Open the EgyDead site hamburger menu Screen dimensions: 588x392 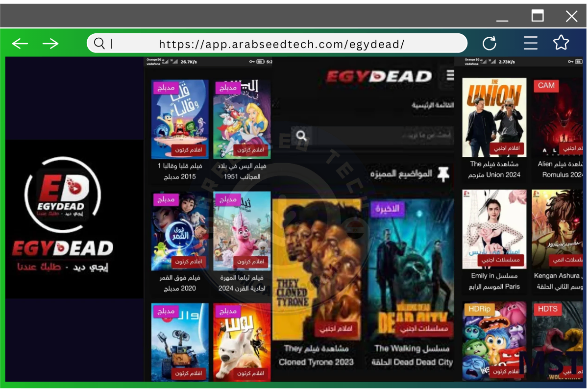[450, 75]
